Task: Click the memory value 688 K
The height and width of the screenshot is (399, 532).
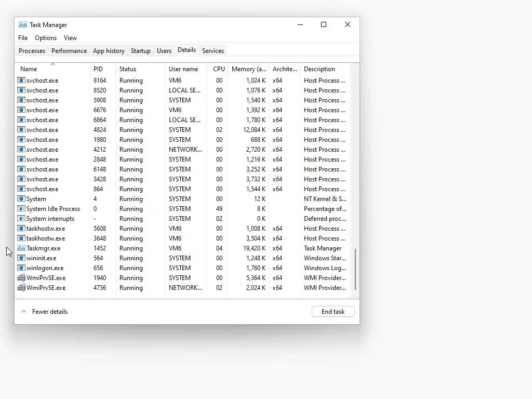Action: coord(259,139)
